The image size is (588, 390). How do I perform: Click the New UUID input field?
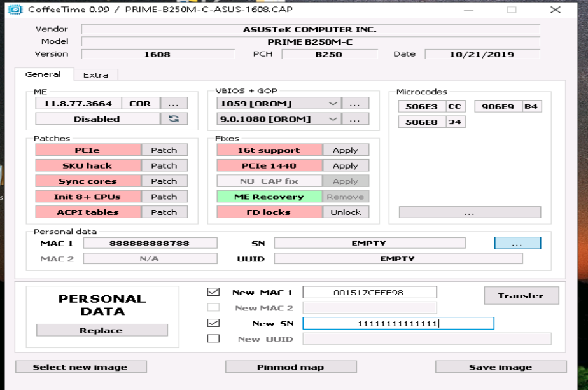[x=427, y=338]
